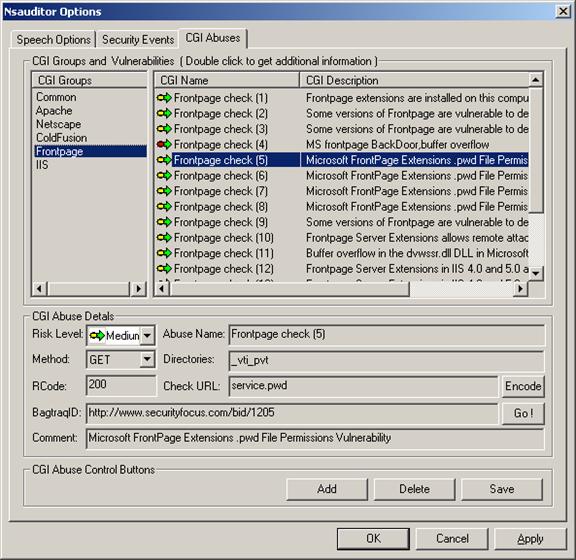Click the Abuse Name input field
Viewport: 576px width, 560px height.
(386, 334)
